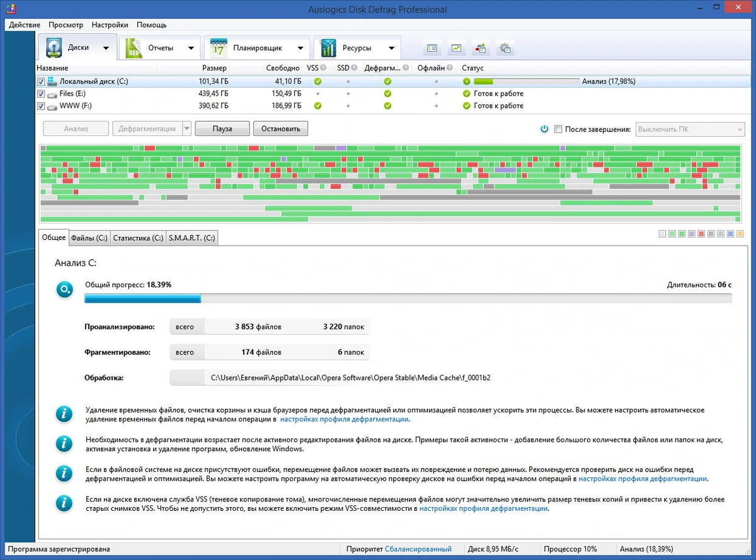The width and height of the screenshot is (756, 560).
Task: Click the Отчеты report icon
Action: (134, 48)
